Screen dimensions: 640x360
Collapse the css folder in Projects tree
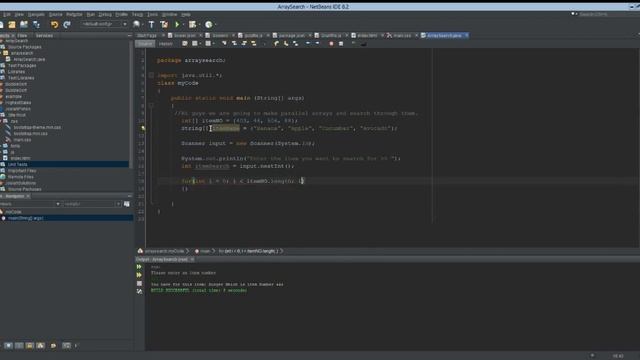[1, 121]
